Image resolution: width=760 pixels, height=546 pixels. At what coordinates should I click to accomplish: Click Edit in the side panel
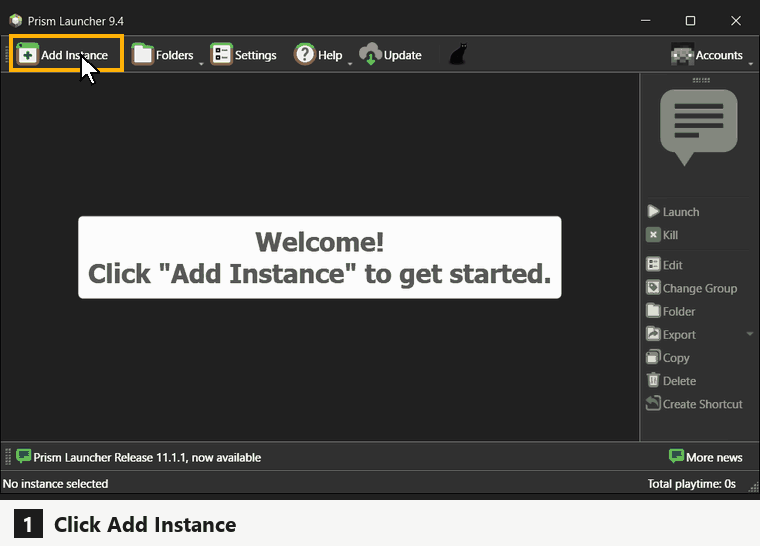coord(664,265)
